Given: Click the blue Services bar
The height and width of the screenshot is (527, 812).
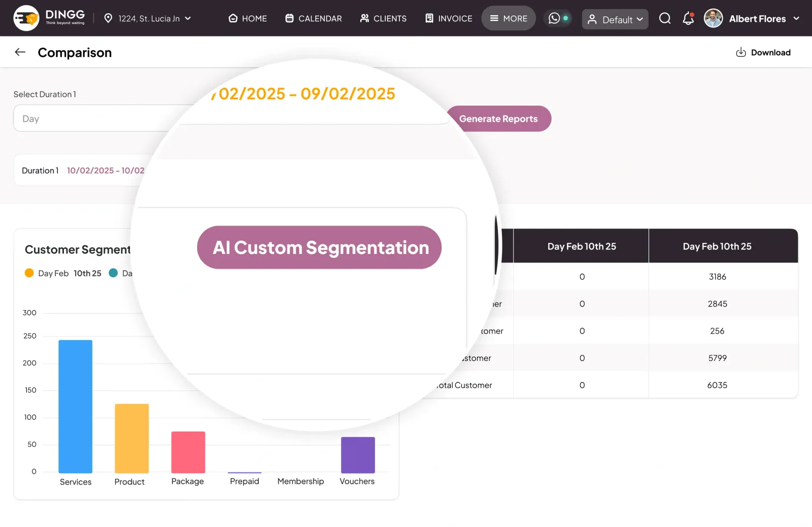Looking at the screenshot, I should (x=76, y=406).
